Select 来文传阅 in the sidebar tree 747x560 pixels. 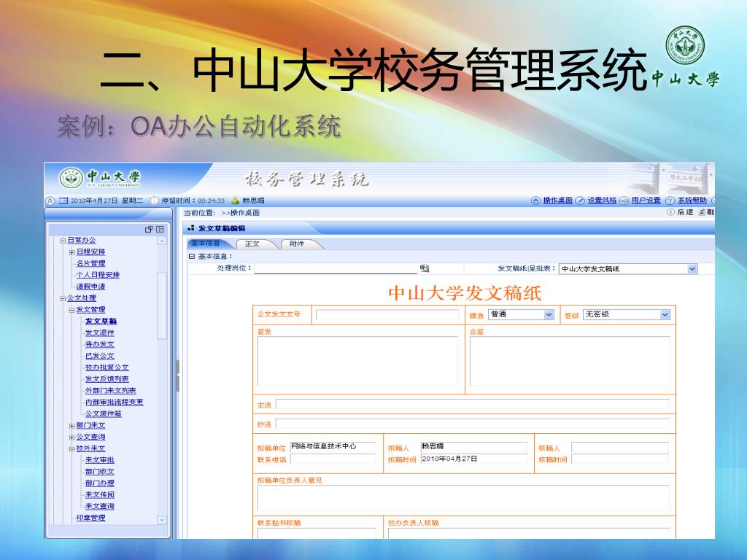pyautogui.click(x=99, y=495)
